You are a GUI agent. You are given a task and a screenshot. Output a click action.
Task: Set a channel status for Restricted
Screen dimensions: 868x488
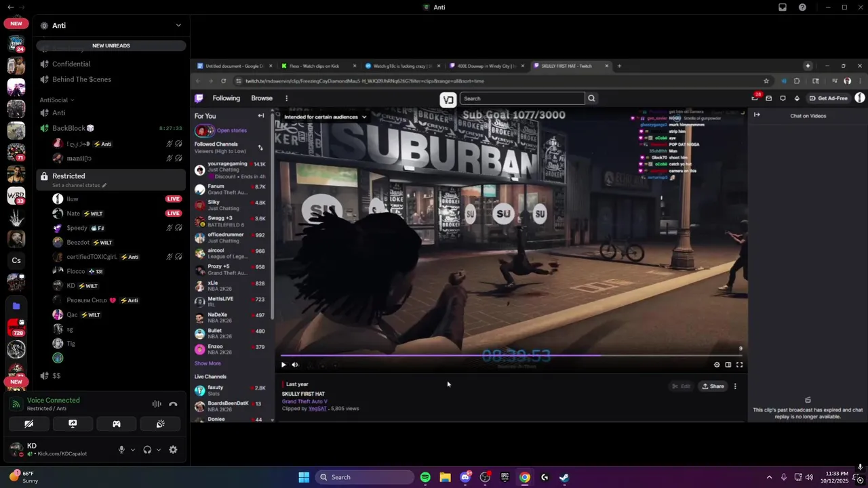click(x=79, y=185)
